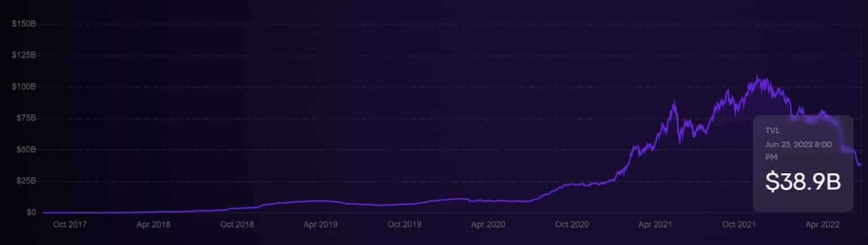Click the Apr 2020 axis label
This screenshot has width=868, height=245.
488,225
